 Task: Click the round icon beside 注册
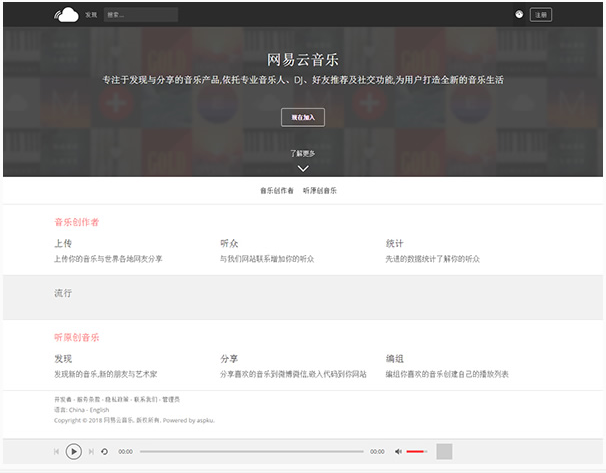click(x=519, y=14)
